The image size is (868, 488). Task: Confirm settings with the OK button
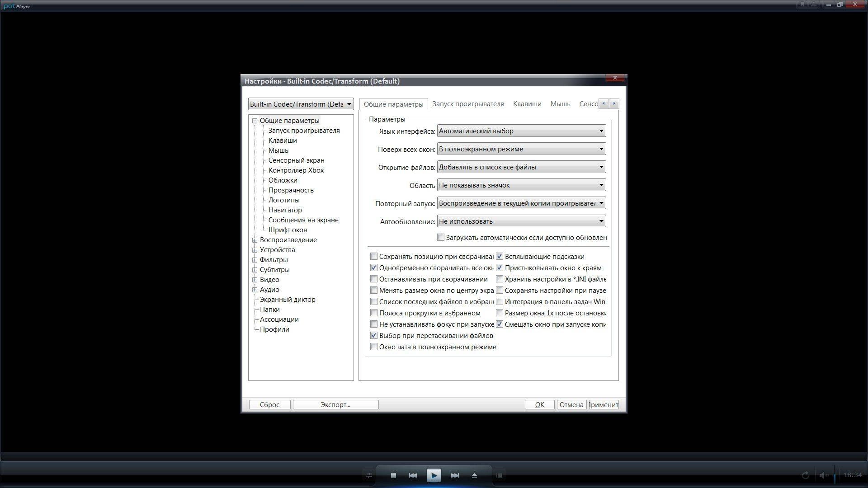click(x=539, y=405)
